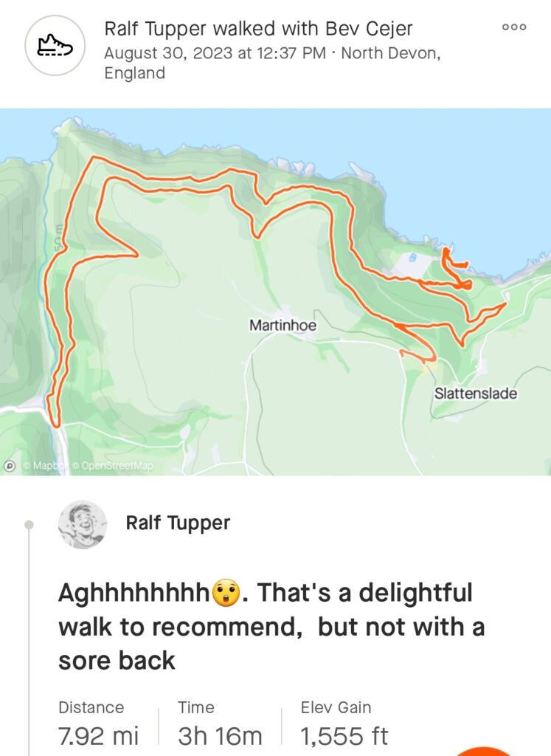
Task: Click the Ralf Tupper commenter name
Action: [x=178, y=523]
